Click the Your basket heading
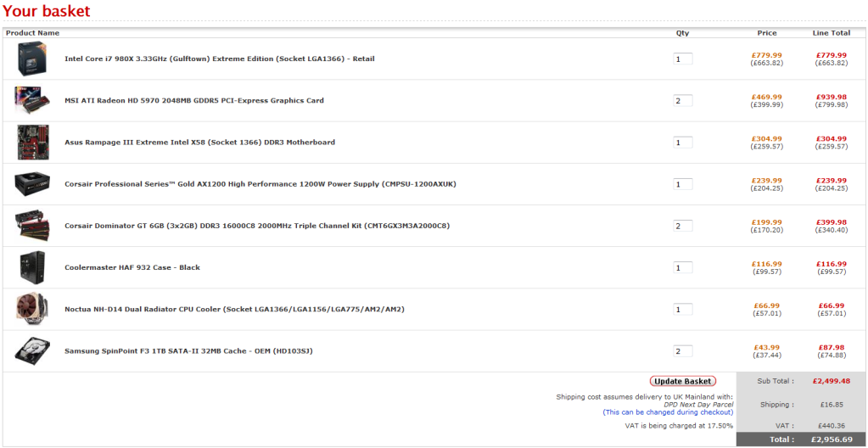This screenshot has width=868, height=448. [47, 10]
